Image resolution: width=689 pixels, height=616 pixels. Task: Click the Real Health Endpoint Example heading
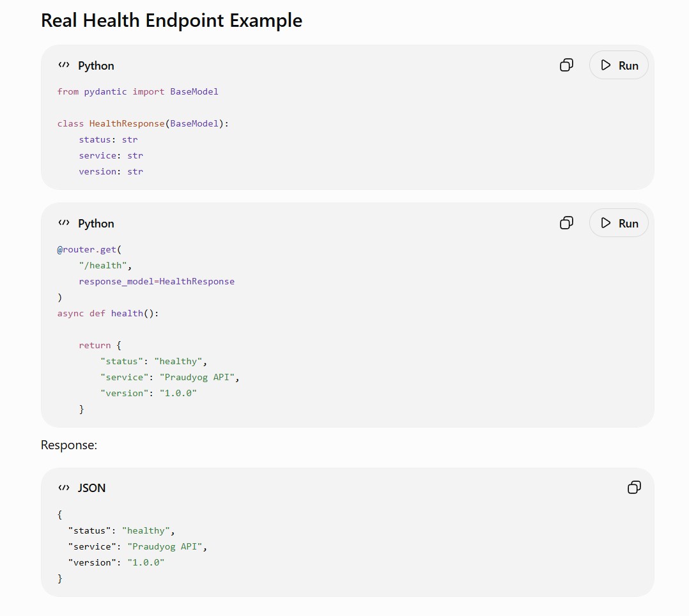point(171,20)
